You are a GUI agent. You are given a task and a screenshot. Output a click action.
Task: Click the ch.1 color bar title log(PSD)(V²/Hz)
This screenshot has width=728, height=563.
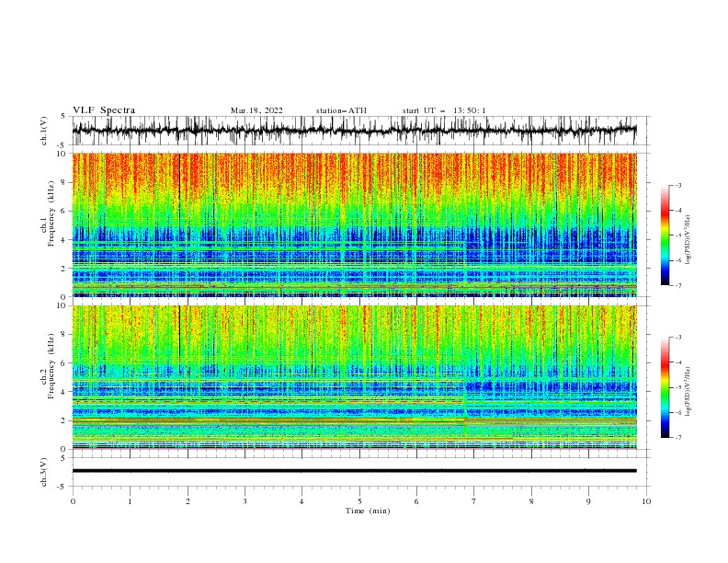688,240
